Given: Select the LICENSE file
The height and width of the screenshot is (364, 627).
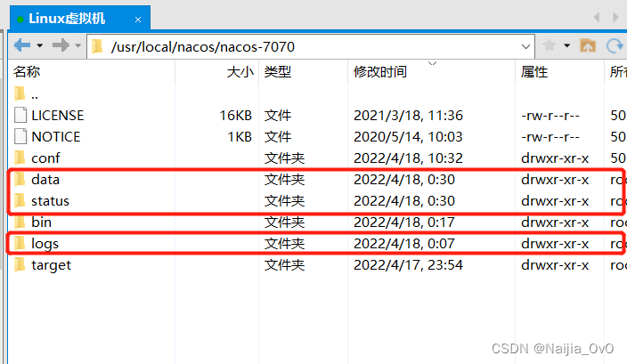Looking at the screenshot, I should 58,116.
